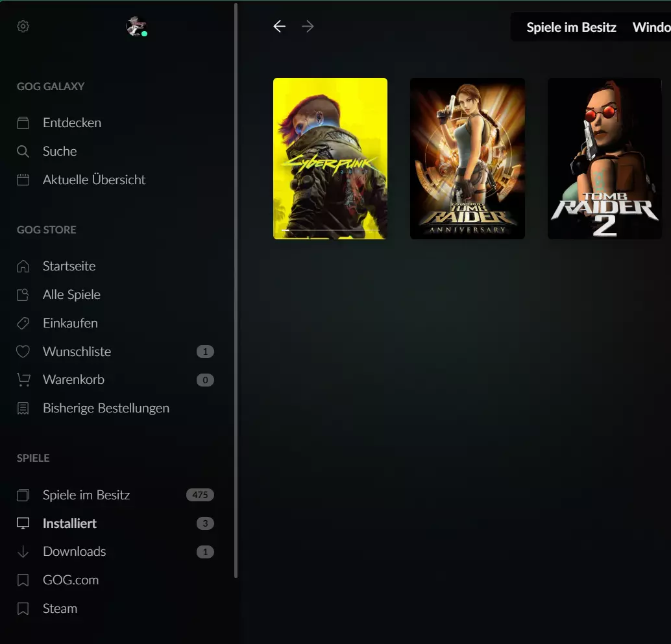Click the Bisherige Bestellungen receipt icon

coord(23,409)
